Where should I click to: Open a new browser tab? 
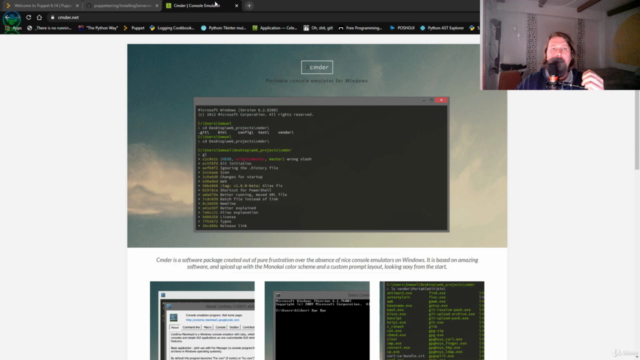tap(249, 6)
